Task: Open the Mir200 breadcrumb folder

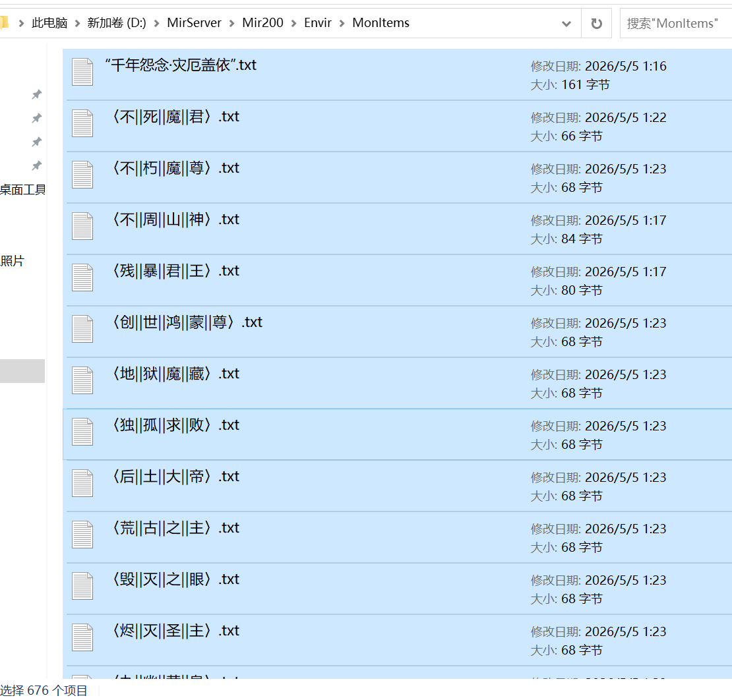Action: pyautogui.click(x=263, y=23)
